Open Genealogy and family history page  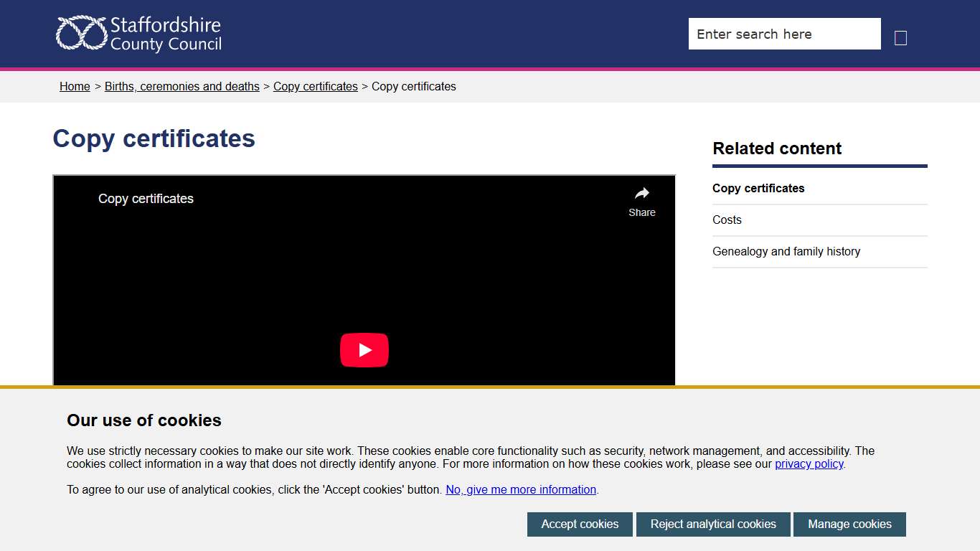pyautogui.click(x=786, y=251)
